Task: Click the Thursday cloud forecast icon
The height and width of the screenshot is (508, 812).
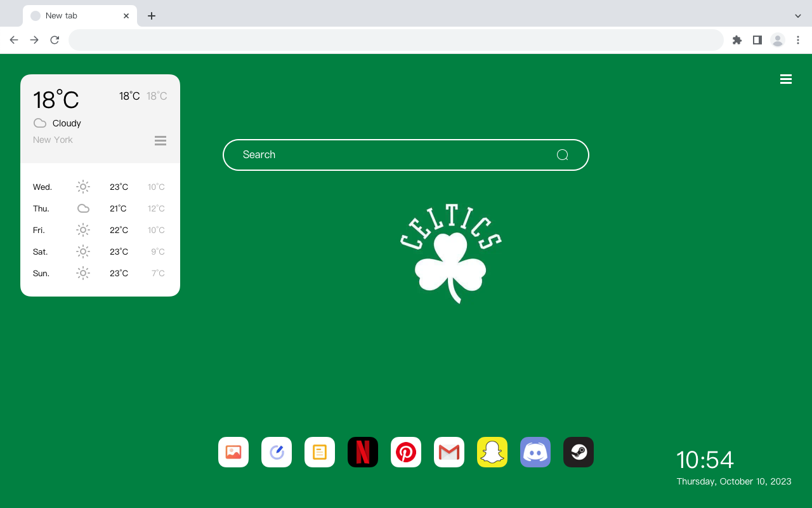Action: [83, 208]
